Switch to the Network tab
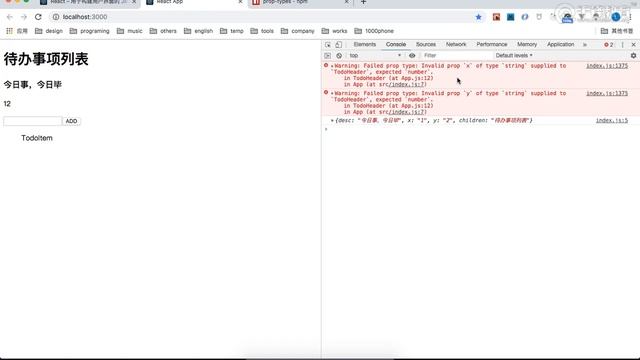Viewport: 640px width, 360px height. 456,44
